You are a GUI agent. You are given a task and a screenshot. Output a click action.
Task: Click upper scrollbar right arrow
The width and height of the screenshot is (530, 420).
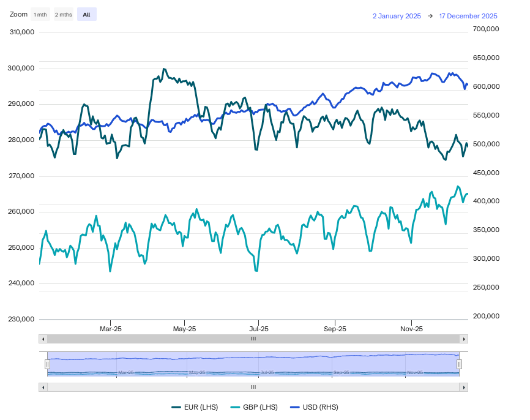tap(464, 339)
